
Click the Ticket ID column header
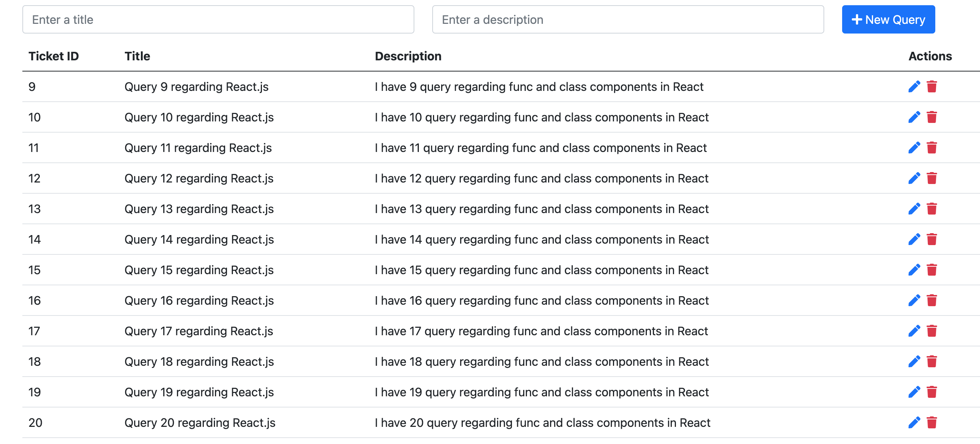(x=53, y=56)
